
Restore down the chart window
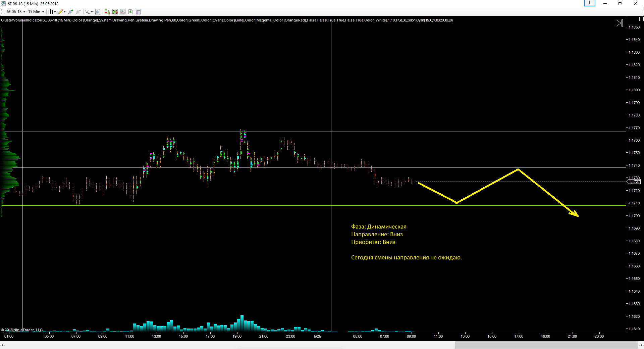pos(620,4)
